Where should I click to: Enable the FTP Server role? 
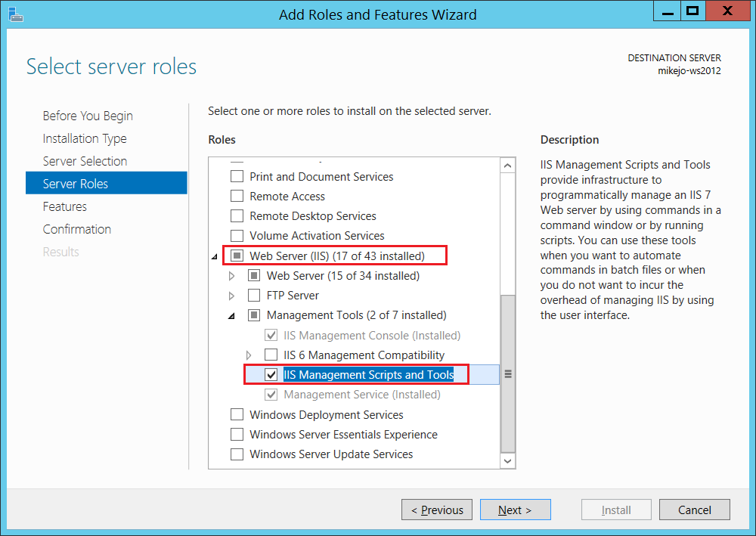(x=255, y=296)
